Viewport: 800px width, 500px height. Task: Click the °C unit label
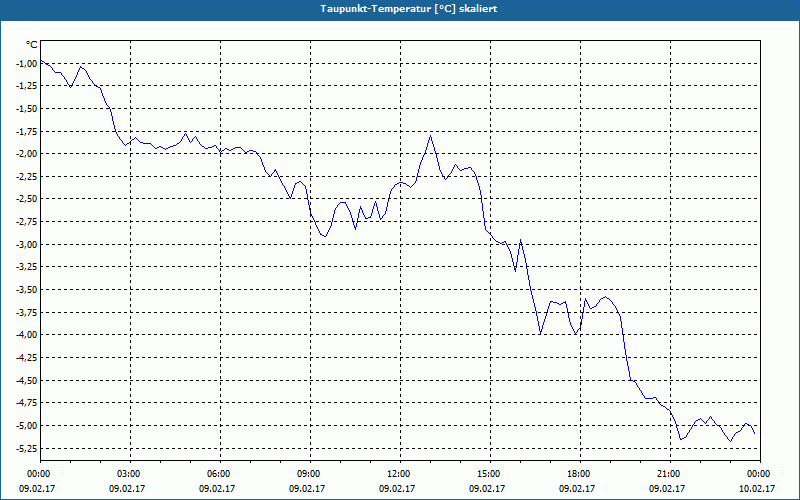coord(32,45)
